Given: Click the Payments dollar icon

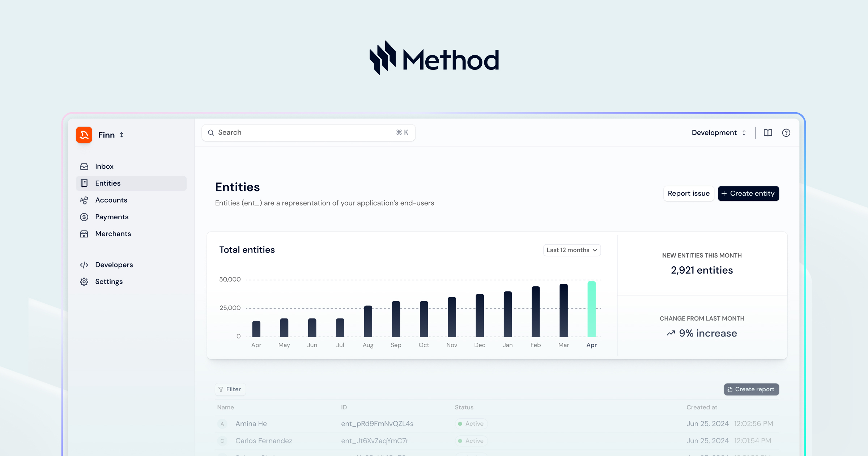Looking at the screenshot, I should tap(84, 216).
